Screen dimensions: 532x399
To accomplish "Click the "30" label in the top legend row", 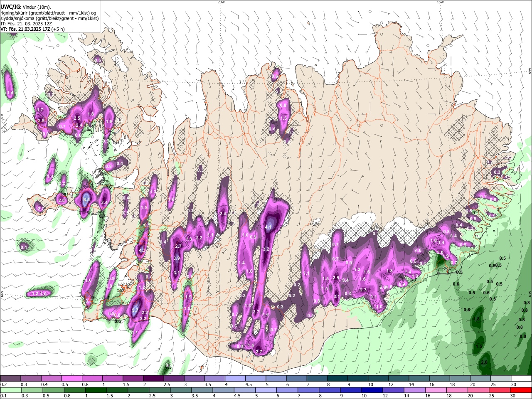I will [514, 384].
